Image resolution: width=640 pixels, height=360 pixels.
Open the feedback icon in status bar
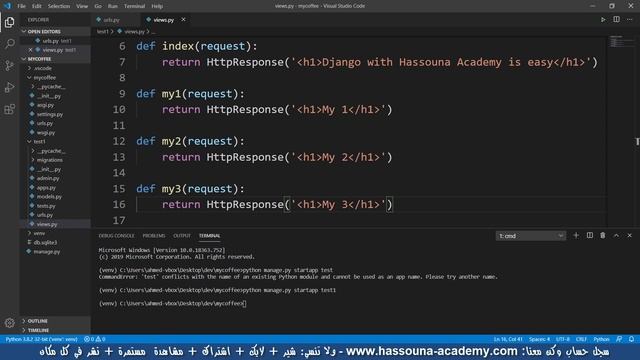(619, 339)
